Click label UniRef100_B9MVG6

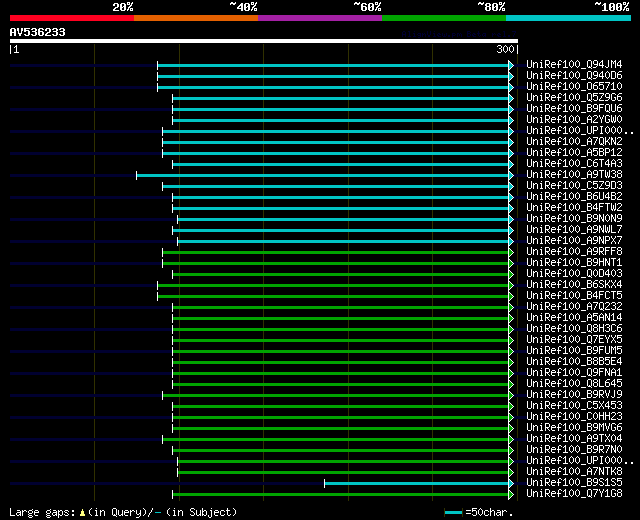point(574,428)
